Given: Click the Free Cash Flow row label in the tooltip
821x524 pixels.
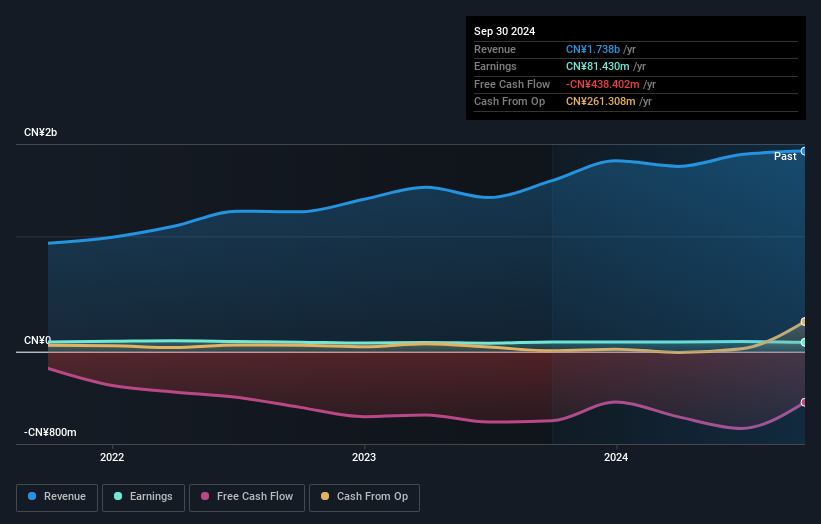Looking at the screenshot, I should pyautogui.click(x=512, y=84).
